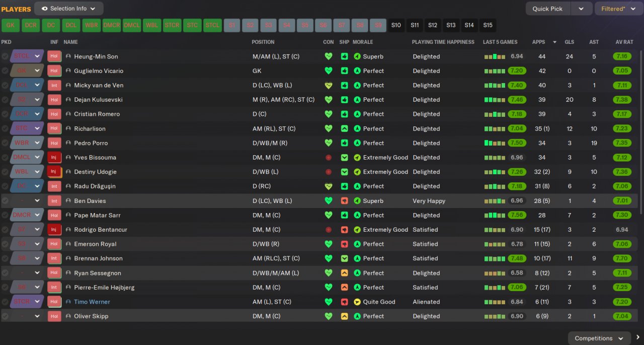Click the green DMCR position slot
This screenshot has width=644, height=345.
coord(112,25)
